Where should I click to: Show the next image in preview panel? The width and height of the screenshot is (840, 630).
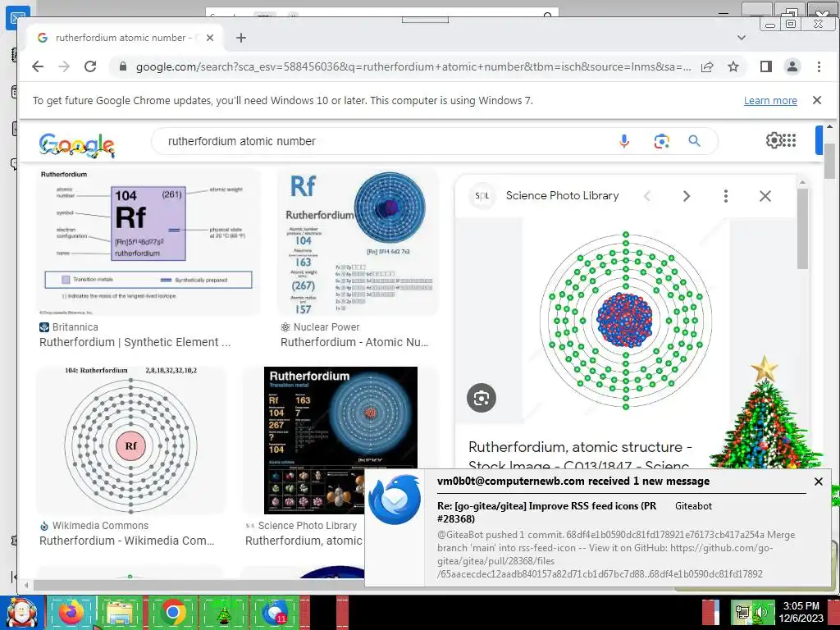687,196
